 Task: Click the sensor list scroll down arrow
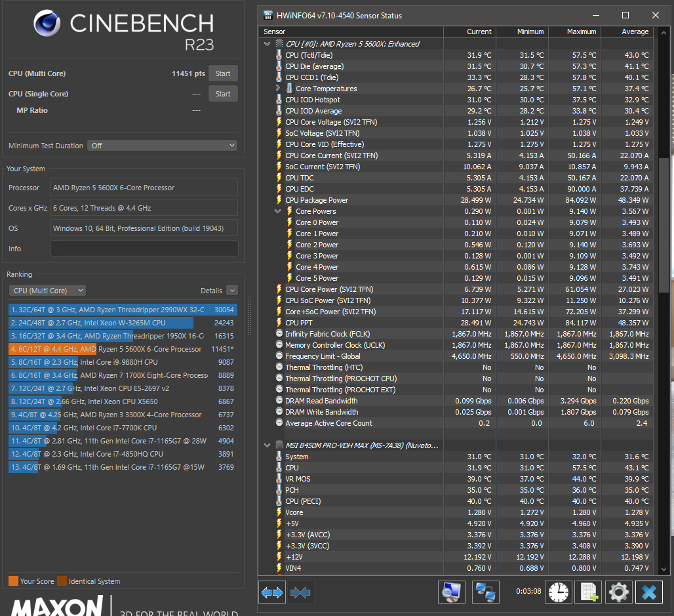(664, 569)
